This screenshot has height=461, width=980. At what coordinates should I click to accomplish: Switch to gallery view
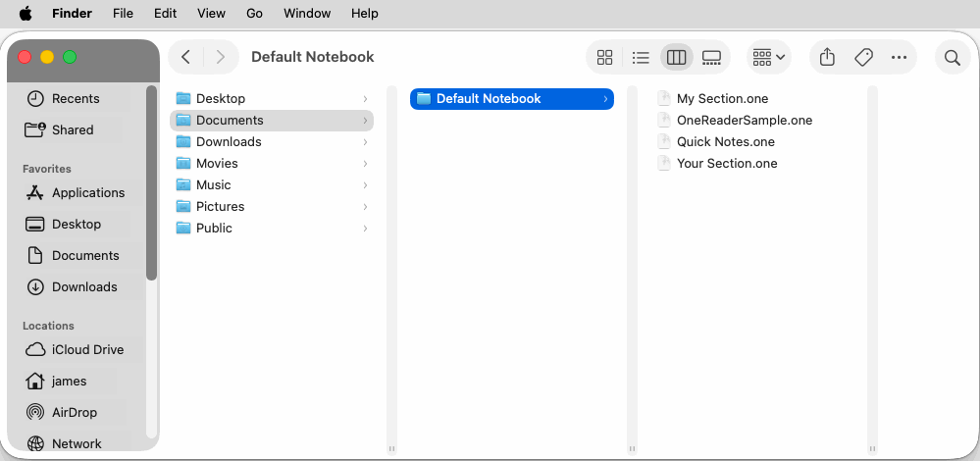712,58
